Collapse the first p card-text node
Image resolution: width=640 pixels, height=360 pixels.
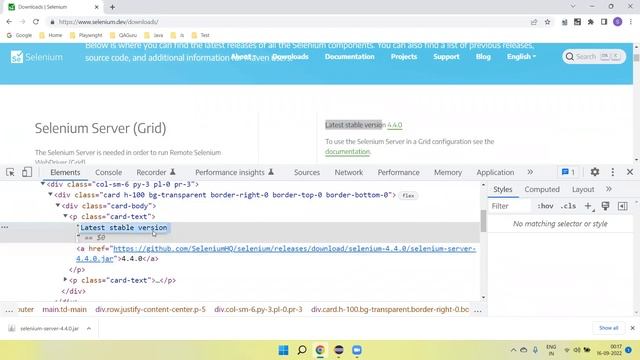click(65, 216)
